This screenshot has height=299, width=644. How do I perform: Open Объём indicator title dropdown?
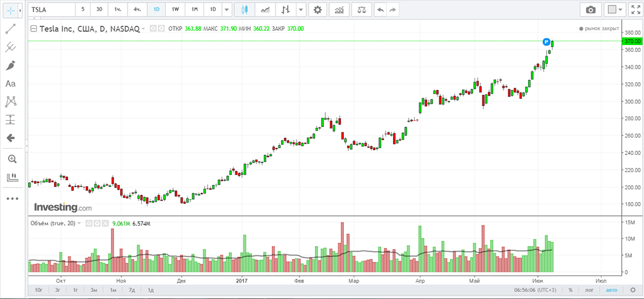[79, 224]
